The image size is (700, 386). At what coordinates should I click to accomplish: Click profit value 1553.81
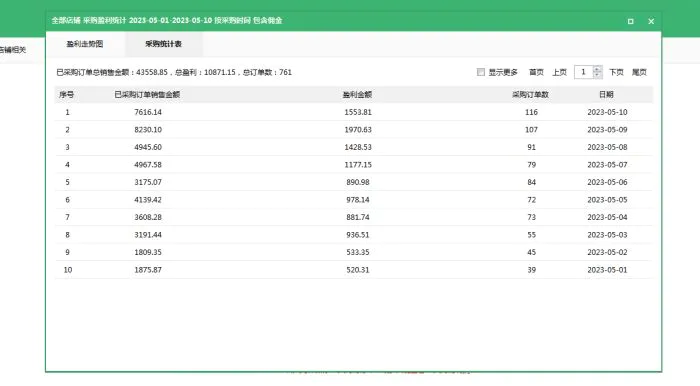tap(358, 112)
